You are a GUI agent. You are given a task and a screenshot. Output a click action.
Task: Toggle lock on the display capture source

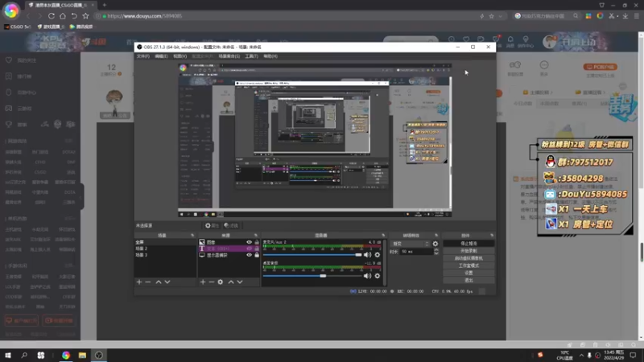257,255
